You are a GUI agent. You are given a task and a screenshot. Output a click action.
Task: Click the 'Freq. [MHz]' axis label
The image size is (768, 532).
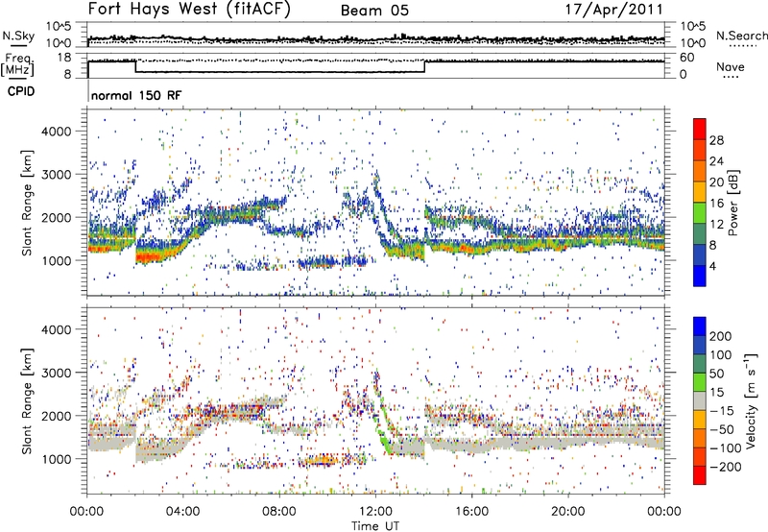17,65
